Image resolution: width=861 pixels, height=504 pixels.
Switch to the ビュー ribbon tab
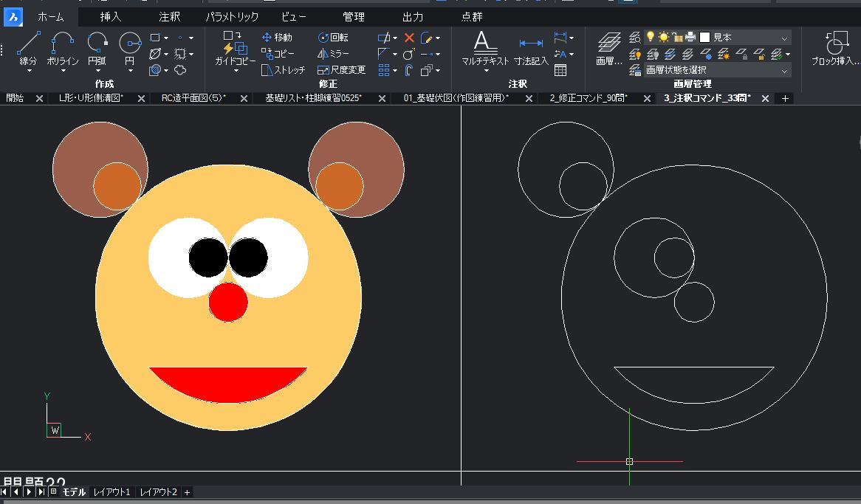[294, 17]
